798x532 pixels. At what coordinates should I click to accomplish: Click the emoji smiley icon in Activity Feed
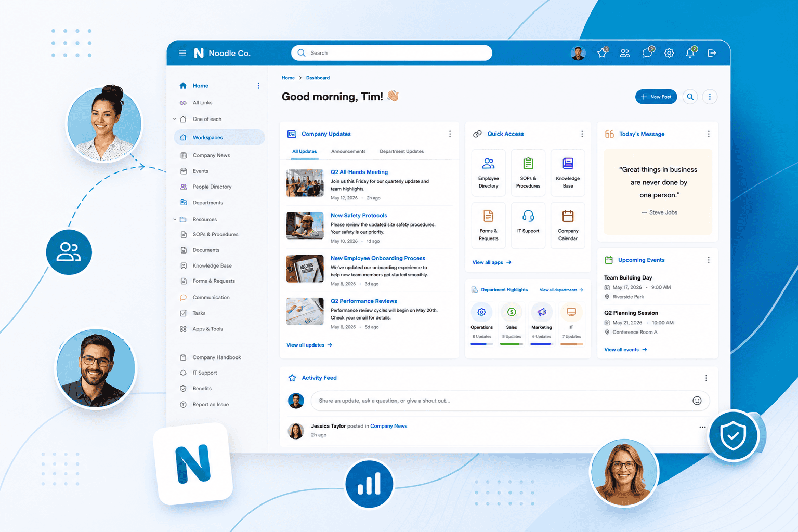(x=697, y=401)
